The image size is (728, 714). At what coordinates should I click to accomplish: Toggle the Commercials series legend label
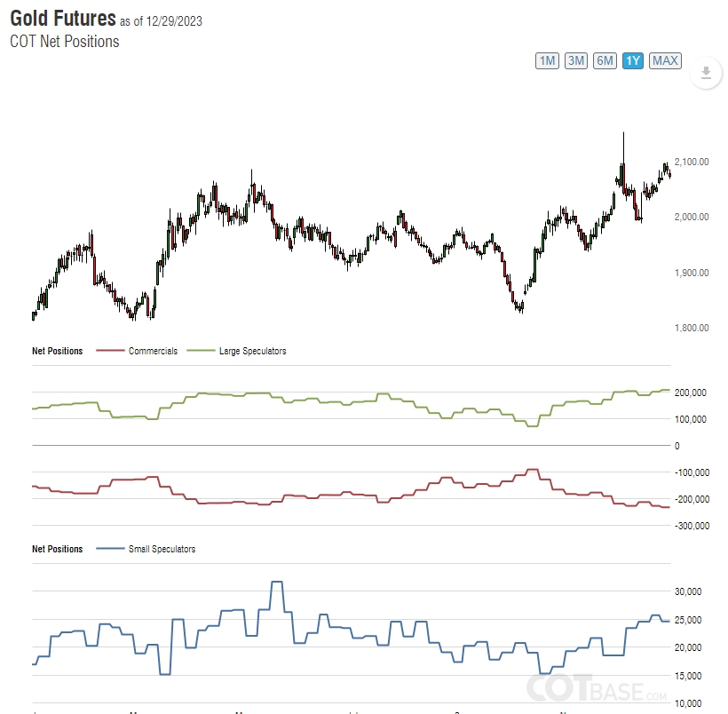pyautogui.click(x=153, y=351)
